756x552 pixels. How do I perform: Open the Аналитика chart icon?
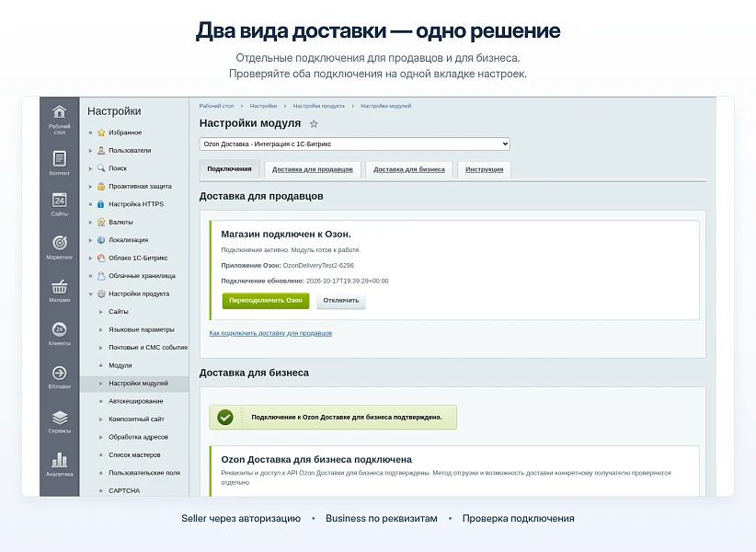point(59,460)
